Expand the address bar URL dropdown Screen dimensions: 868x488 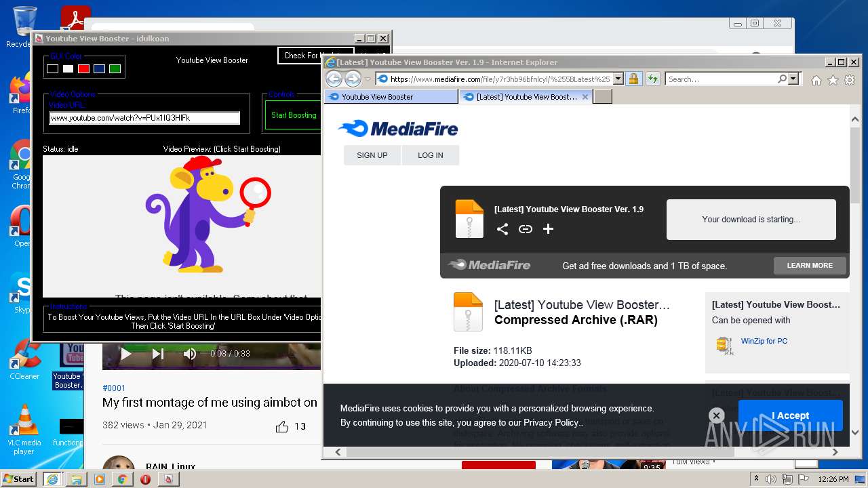click(x=618, y=79)
